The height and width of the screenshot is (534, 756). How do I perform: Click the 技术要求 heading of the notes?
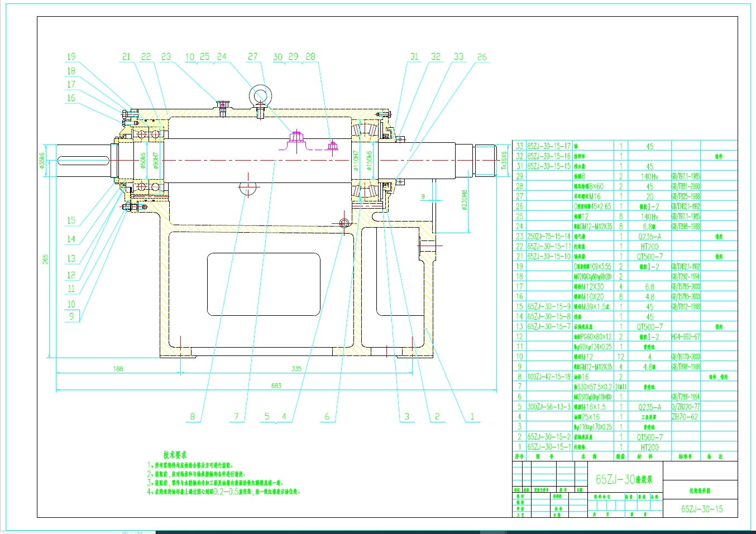(x=175, y=455)
